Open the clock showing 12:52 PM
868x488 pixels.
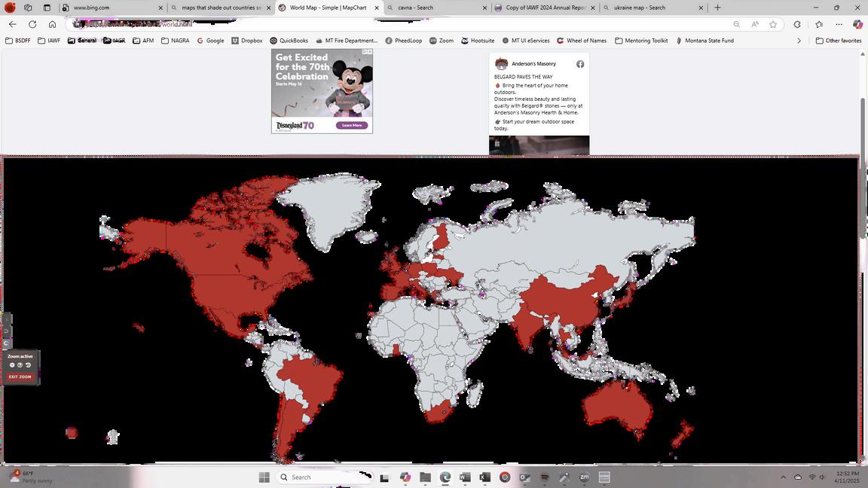pos(848,477)
